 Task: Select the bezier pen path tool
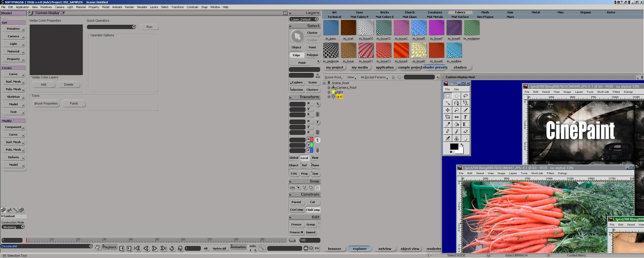click(x=456, y=103)
